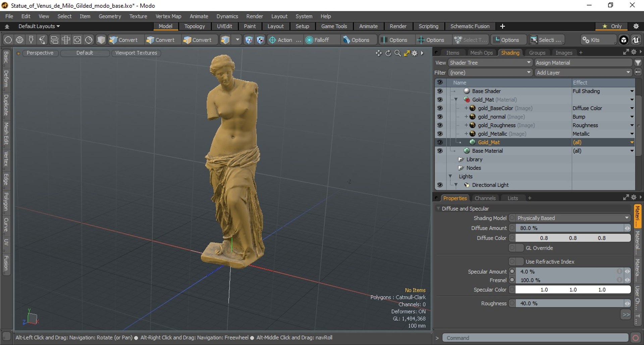Open the Filter (none) dropdown
The width and height of the screenshot is (644, 345).
pos(490,72)
